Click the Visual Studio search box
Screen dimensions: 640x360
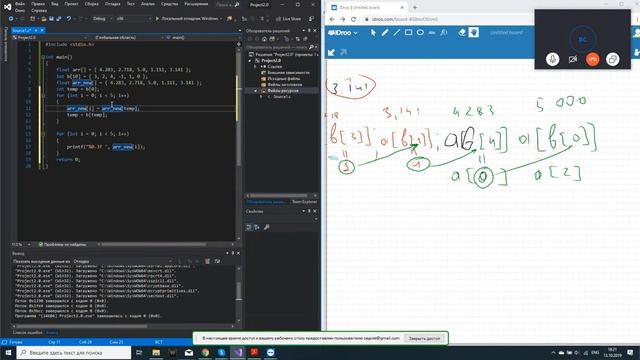(227, 4)
